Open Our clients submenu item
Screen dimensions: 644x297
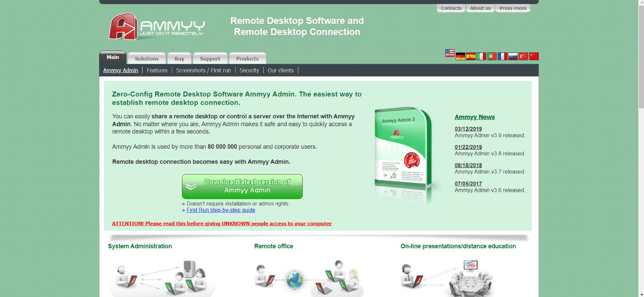point(281,71)
